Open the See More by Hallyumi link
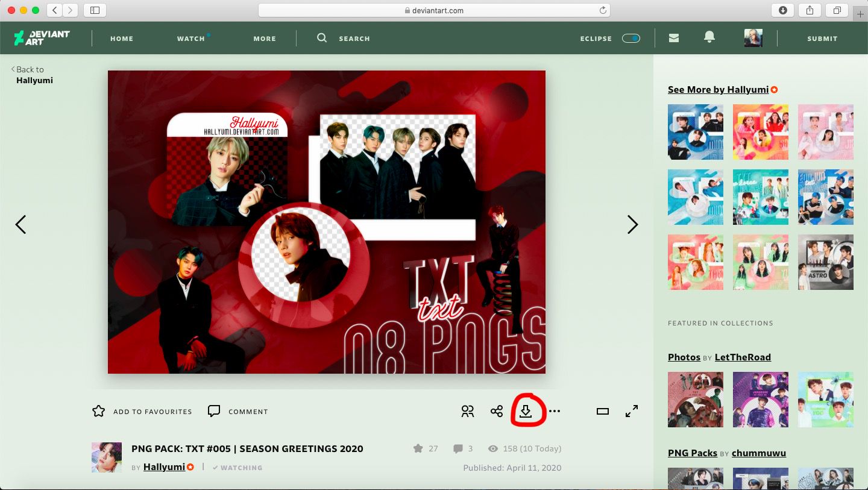 (x=718, y=90)
